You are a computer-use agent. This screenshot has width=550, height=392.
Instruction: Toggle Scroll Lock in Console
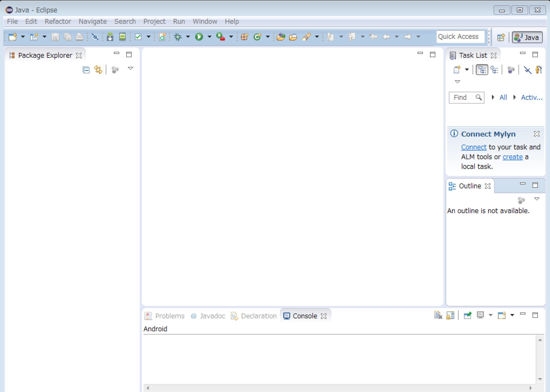click(450, 315)
